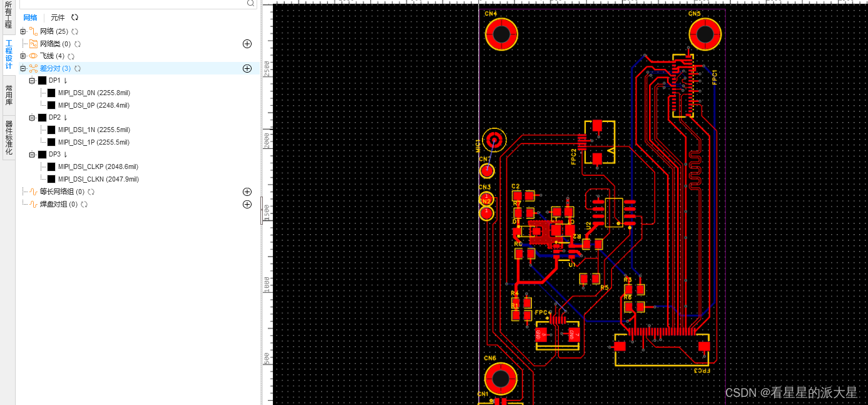The image size is (868, 405).
Task: Click the DP2 down arrow icon
Action: click(65, 118)
